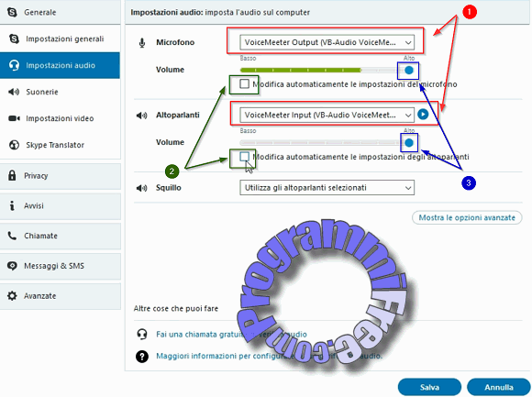Screen dimensions: 532x397
Task: Click the question mark help icon
Action: point(142,357)
